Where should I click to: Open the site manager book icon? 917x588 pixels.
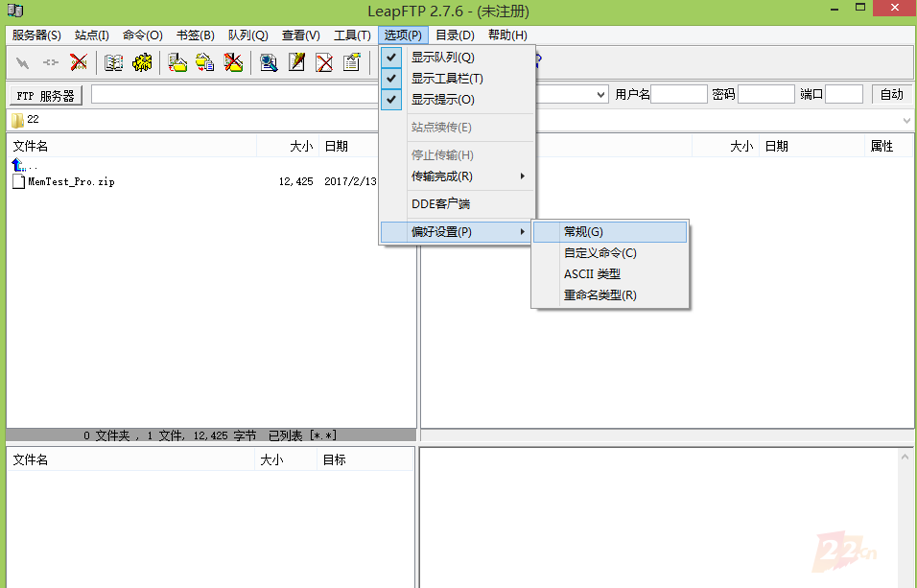coord(113,62)
